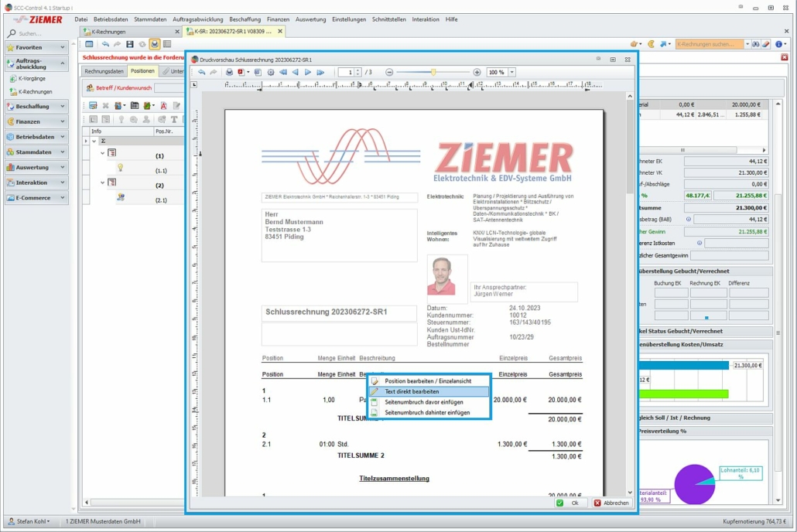Collapse the position (1) tree node
The height and width of the screenshot is (532, 797).
click(x=102, y=153)
